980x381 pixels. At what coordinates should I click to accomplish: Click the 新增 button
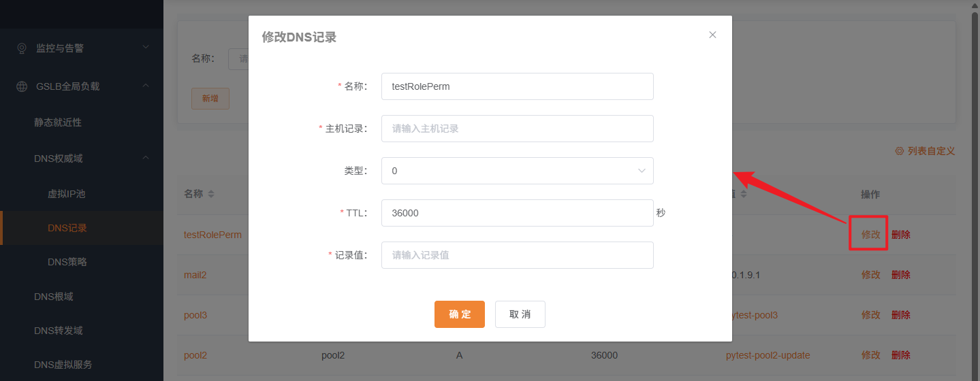tap(210, 99)
